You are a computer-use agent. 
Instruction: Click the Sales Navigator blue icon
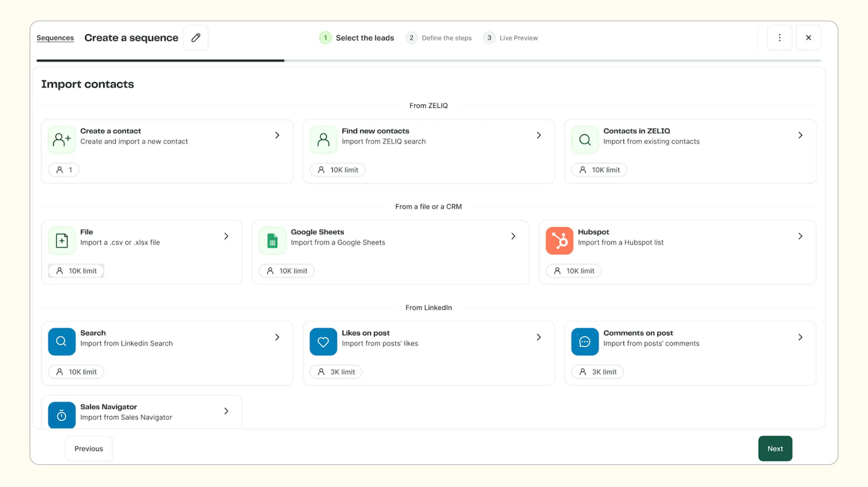(x=62, y=415)
